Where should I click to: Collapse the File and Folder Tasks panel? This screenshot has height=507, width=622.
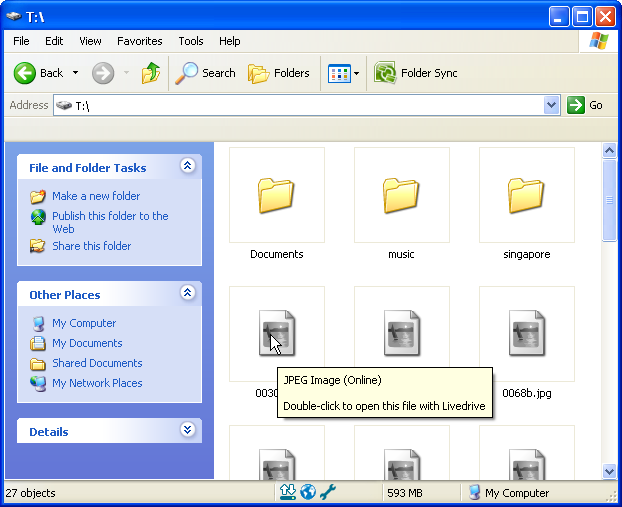[x=187, y=167]
